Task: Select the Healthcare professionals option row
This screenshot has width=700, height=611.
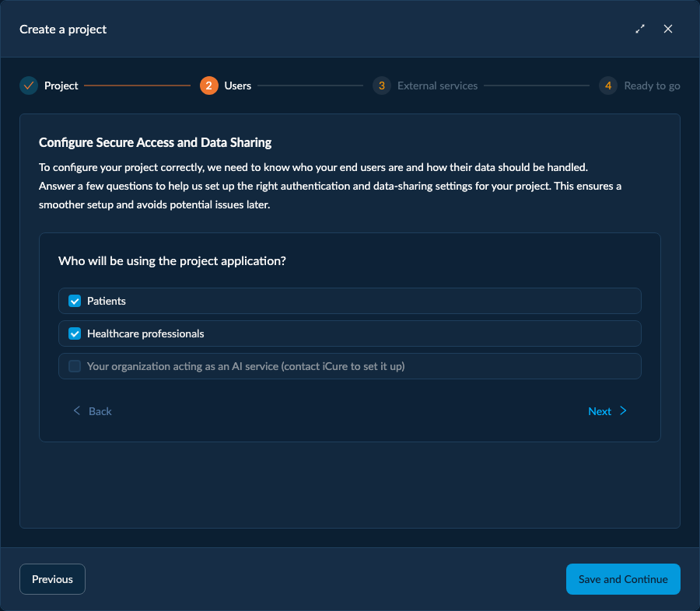Action: [350, 333]
